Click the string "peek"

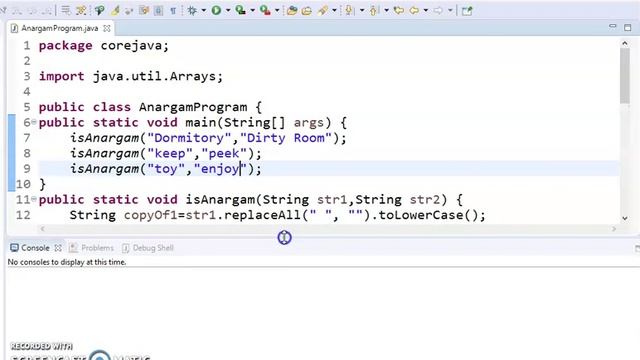pyautogui.click(x=224, y=153)
